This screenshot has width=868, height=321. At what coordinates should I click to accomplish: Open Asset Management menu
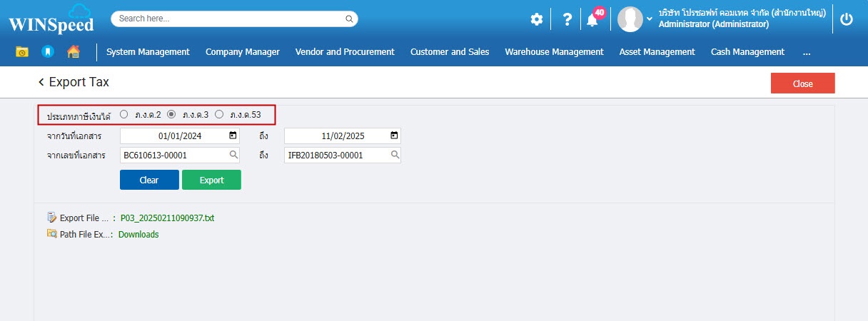tap(657, 51)
